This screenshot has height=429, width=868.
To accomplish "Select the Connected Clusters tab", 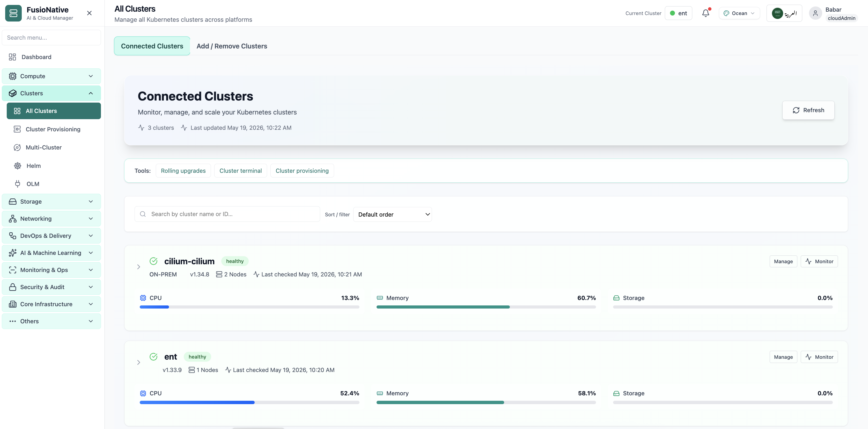I will (152, 46).
